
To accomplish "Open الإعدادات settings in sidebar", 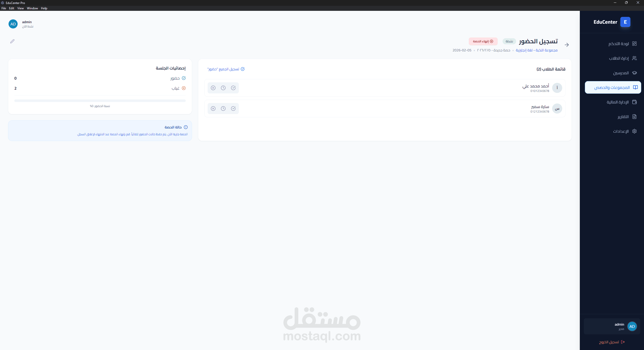I will pos(624,131).
